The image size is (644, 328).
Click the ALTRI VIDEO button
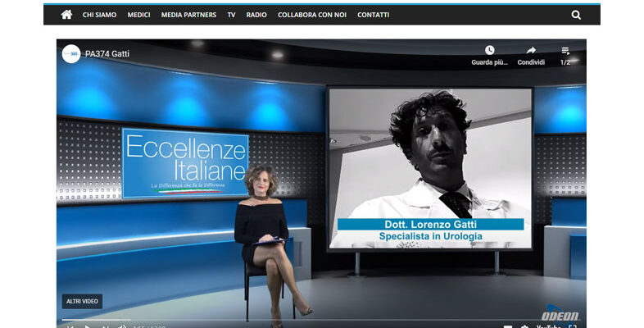pos(82,301)
